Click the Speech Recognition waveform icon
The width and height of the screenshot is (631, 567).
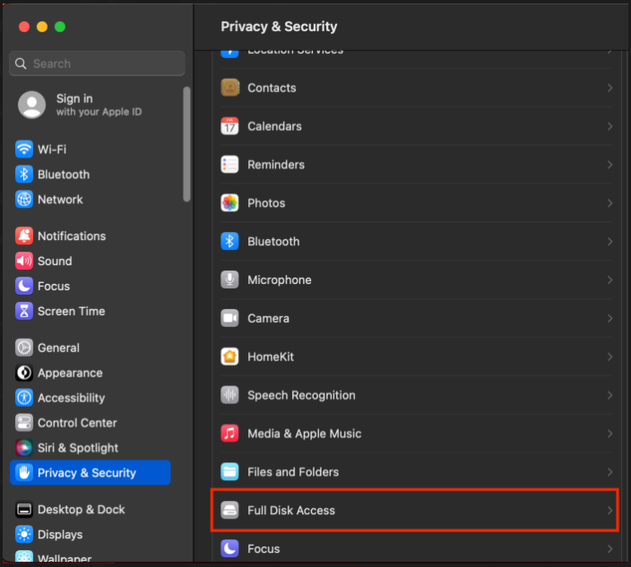coord(230,395)
